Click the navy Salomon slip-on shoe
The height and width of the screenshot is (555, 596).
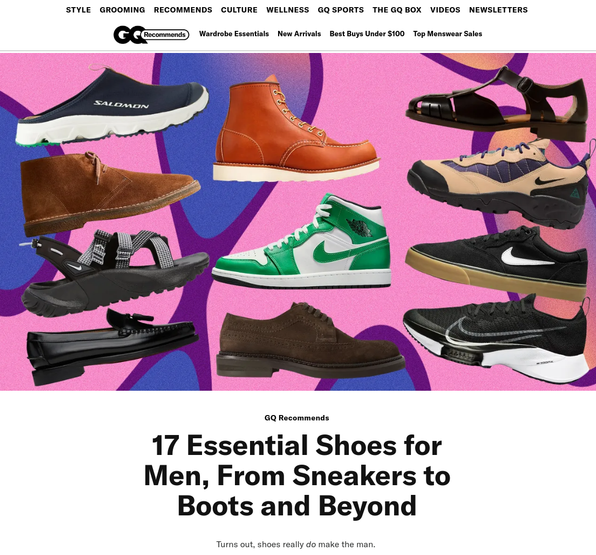coord(112,106)
